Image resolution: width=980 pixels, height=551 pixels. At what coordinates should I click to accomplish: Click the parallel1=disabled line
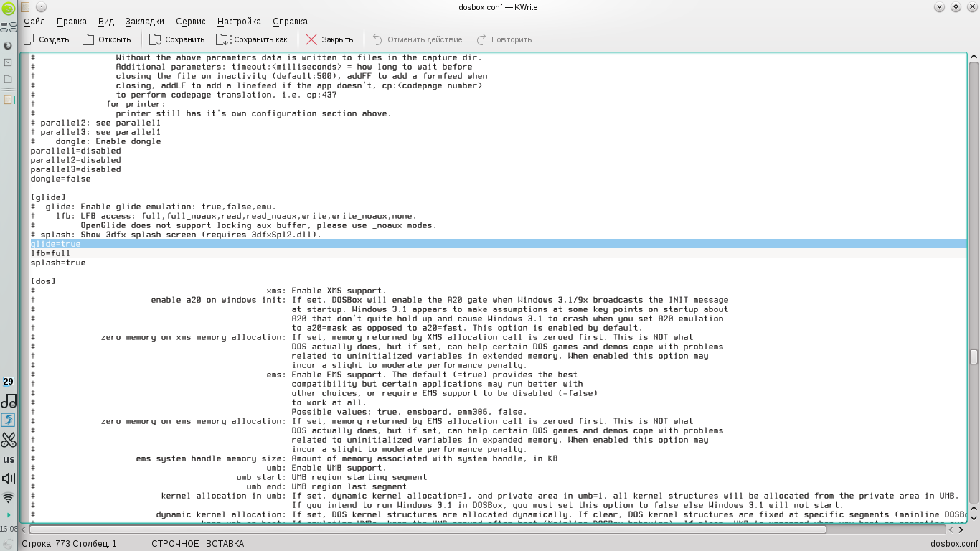tap(75, 151)
